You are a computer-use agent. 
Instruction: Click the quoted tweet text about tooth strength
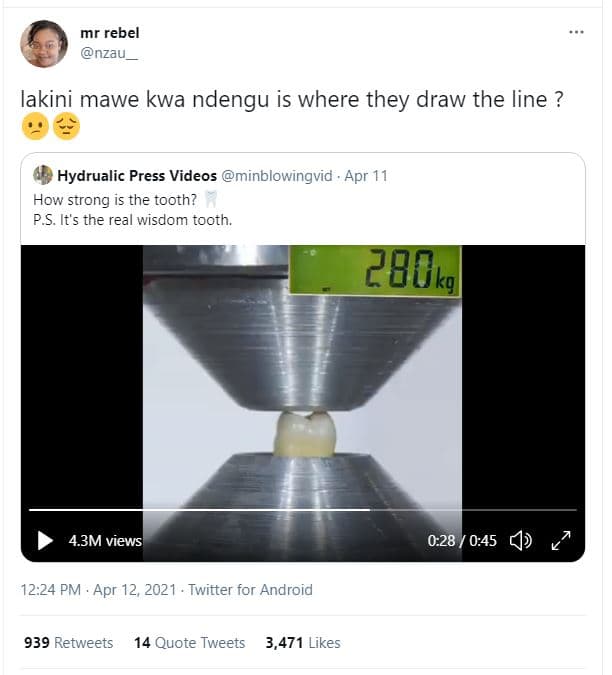click(132, 210)
